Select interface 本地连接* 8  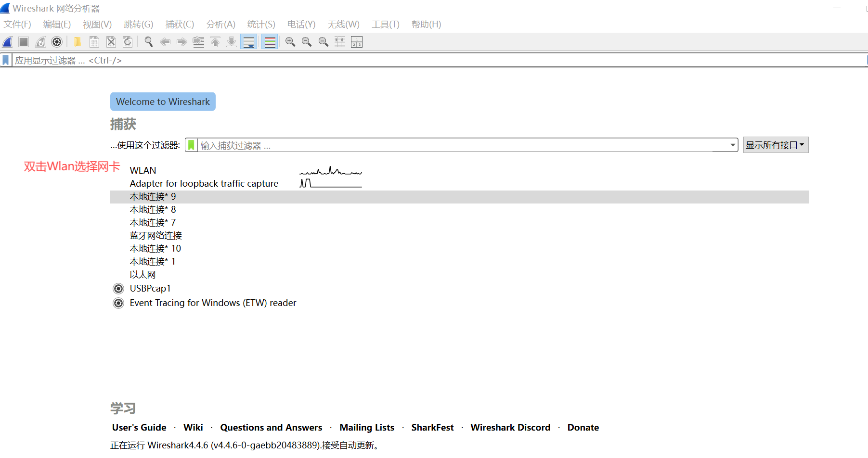[460, 210]
